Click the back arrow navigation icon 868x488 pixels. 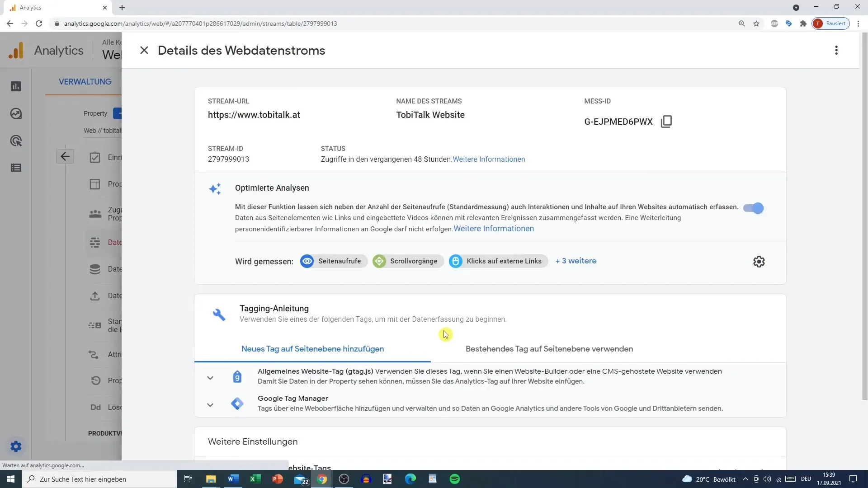click(x=66, y=156)
